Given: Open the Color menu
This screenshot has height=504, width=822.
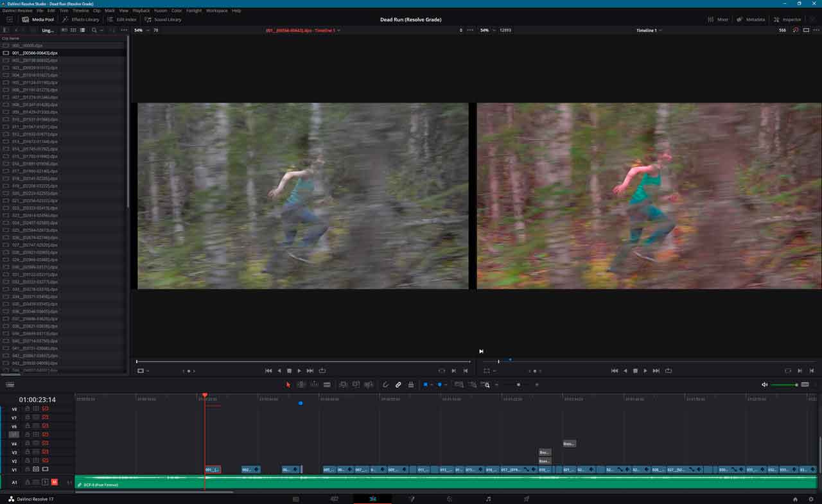Looking at the screenshot, I should (177, 11).
